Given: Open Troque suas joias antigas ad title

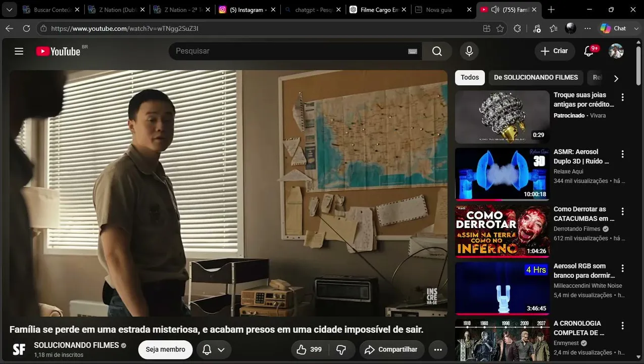Looking at the screenshot, I should [x=583, y=100].
